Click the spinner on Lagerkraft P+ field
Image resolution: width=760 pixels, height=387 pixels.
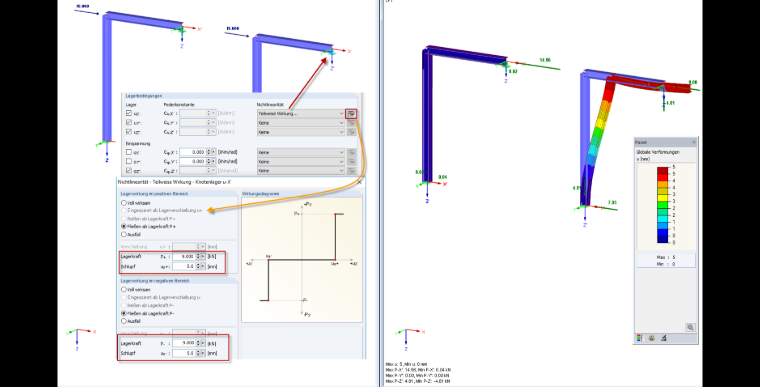[x=198, y=256]
